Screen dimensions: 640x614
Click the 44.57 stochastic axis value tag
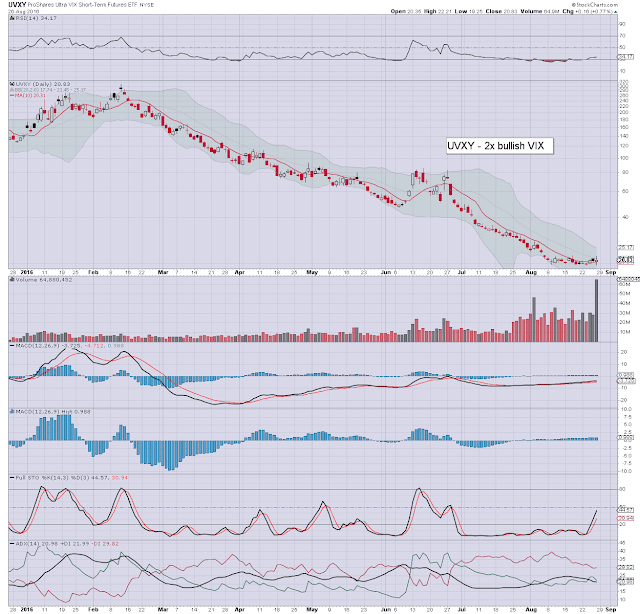(x=626, y=509)
